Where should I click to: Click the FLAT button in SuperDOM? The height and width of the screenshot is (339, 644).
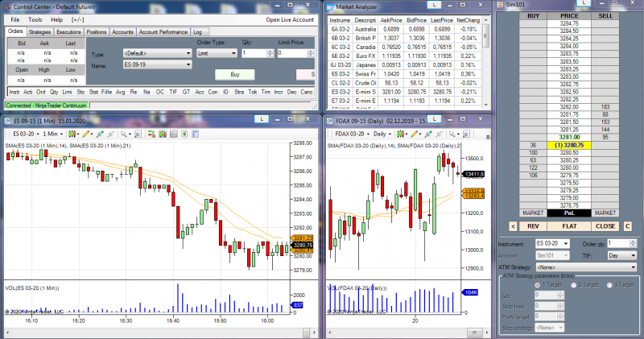pyautogui.click(x=569, y=226)
